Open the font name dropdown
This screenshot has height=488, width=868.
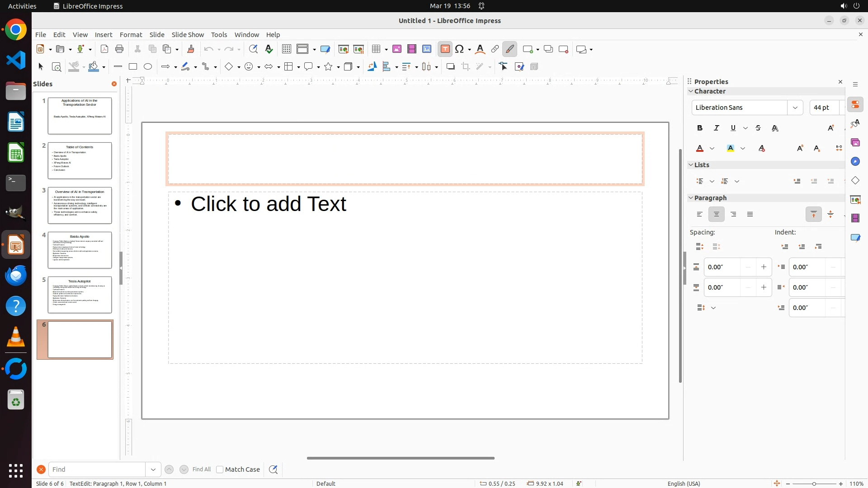click(795, 108)
